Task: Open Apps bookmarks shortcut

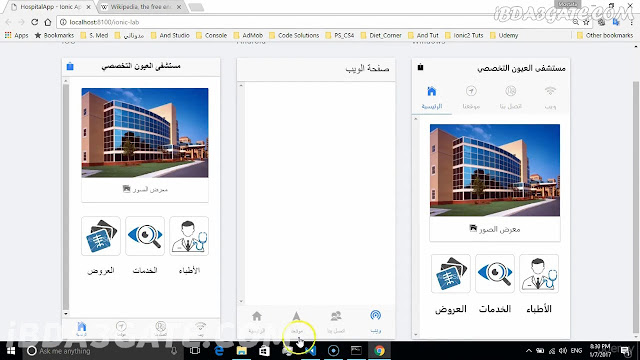Action: click(16, 36)
